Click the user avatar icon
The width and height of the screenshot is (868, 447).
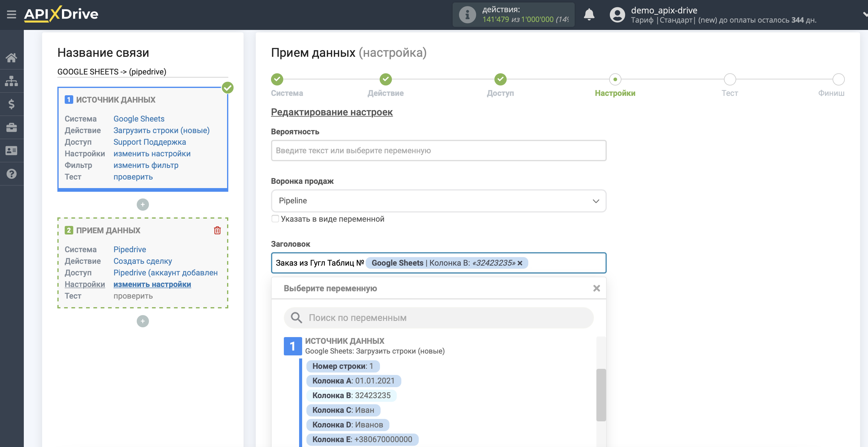617,14
